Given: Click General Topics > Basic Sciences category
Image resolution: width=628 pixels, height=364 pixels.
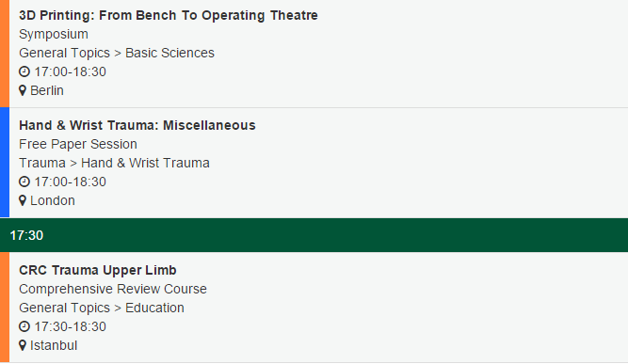Looking at the screenshot, I should point(117,53).
